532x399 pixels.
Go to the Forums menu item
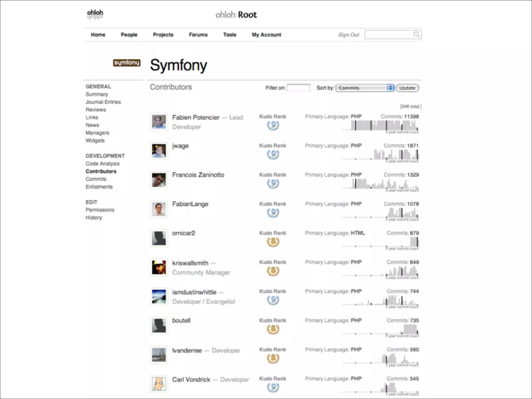[x=198, y=35]
